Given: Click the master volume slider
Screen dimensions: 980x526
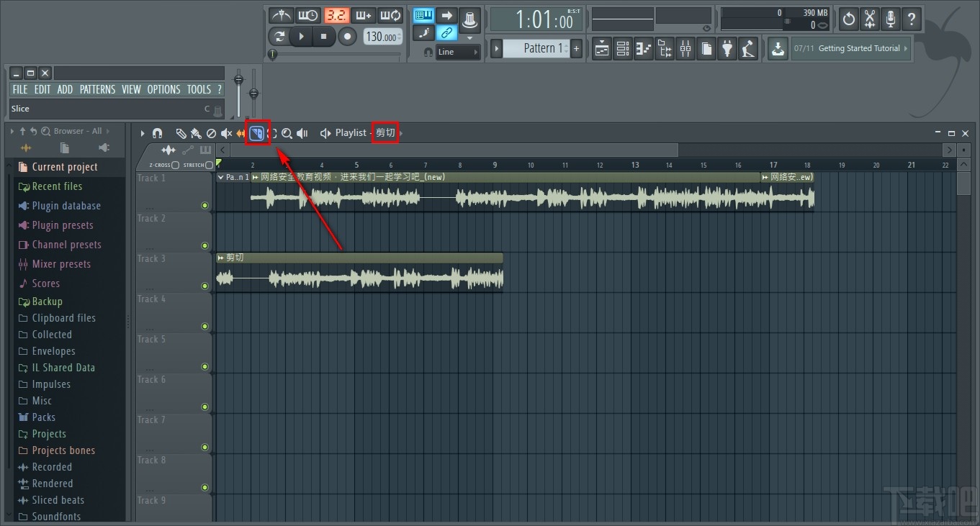Looking at the screenshot, I should pos(239,94).
